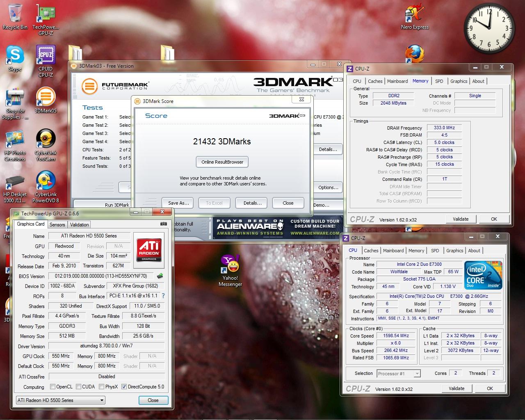Select the Graphics Card tab in GPU-Z
The width and height of the screenshot is (525, 420).
[x=31, y=224]
